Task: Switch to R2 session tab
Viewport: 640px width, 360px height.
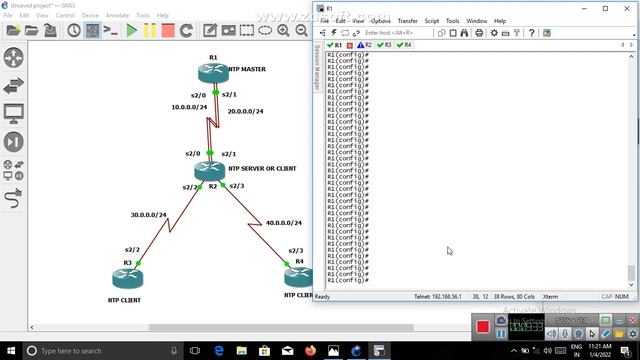Action: (364, 45)
